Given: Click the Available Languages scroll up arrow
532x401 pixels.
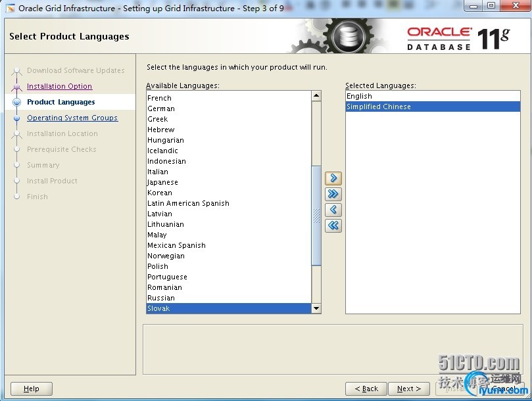Looking at the screenshot, I should pos(316,96).
